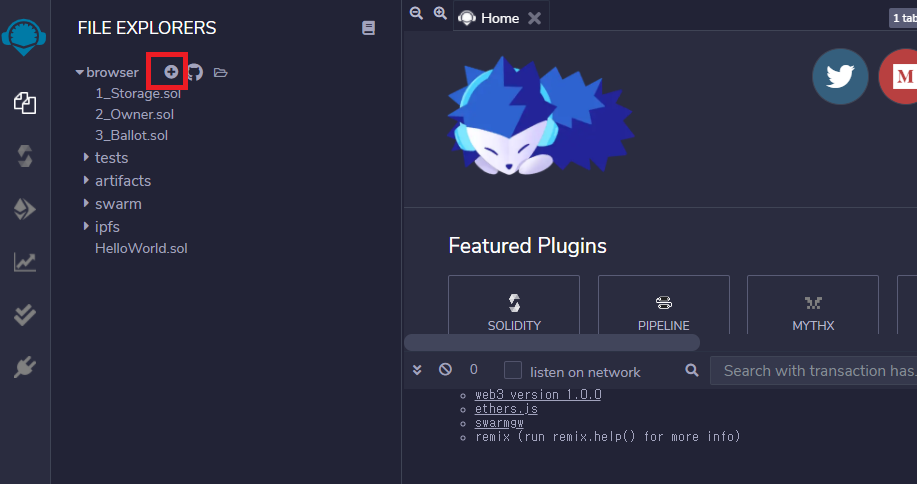Open the Medium round icon
This screenshot has width=917, height=489.
point(899,77)
